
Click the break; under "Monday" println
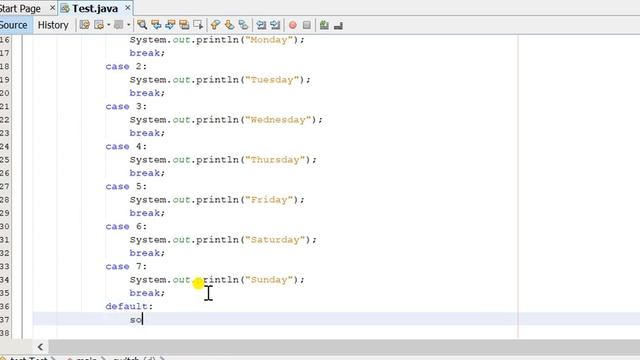[x=147, y=53]
